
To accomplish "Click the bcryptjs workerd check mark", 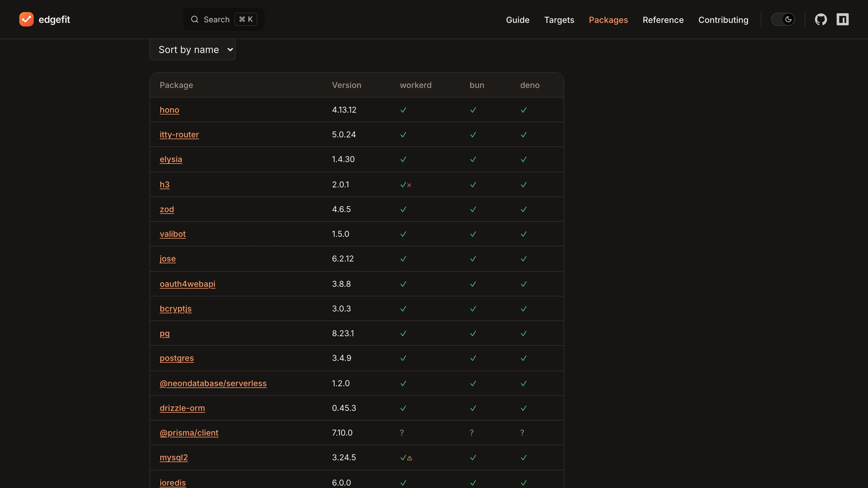I will pyautogui.click(x=403, y=308).
